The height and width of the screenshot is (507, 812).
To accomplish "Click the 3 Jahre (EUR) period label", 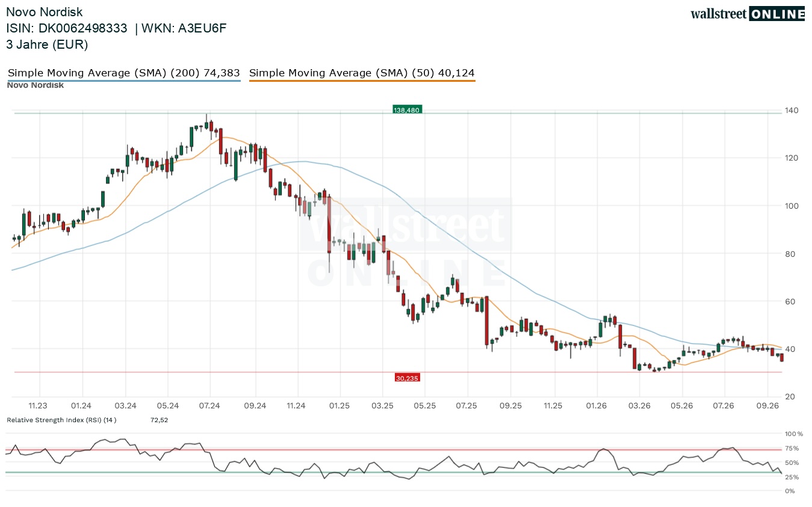I will (47, 45).
